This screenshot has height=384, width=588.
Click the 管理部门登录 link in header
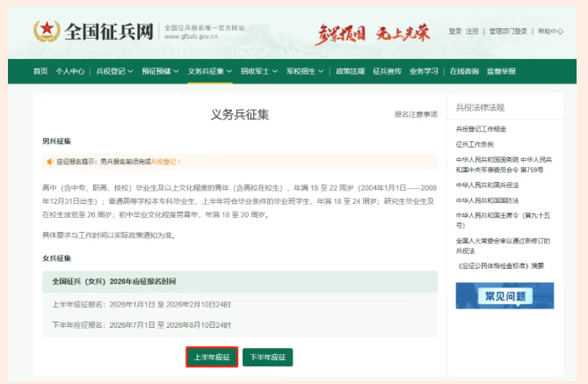(508, 31)
